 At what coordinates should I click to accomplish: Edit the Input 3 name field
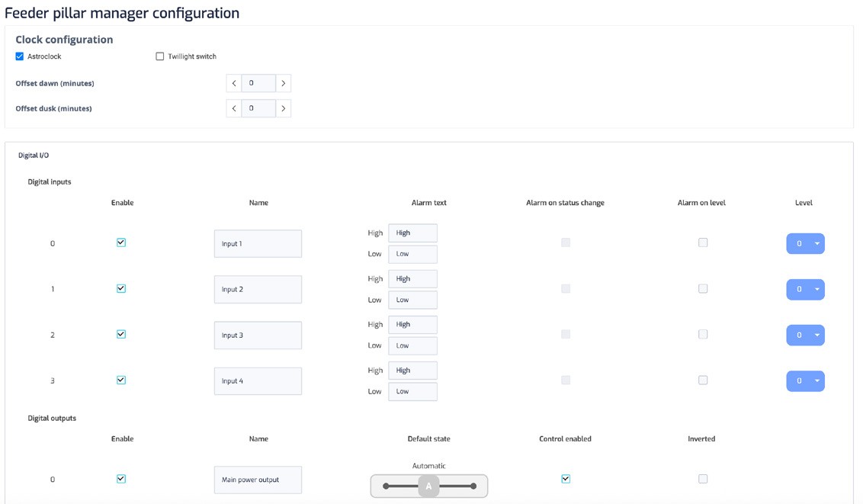[258, 335]
